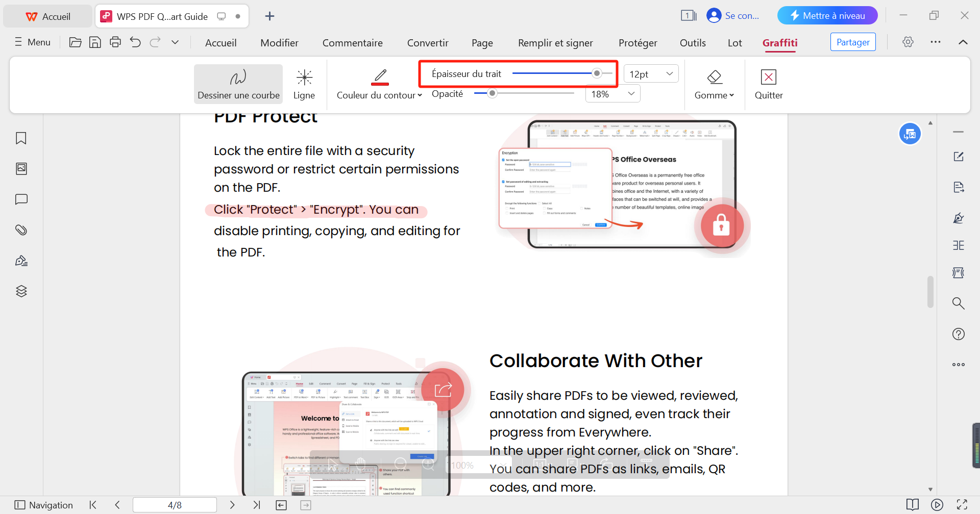The image size is (980, 514).
Task: Open the ribbon Accueil tab next to Modifier
Action: (220, 43)
